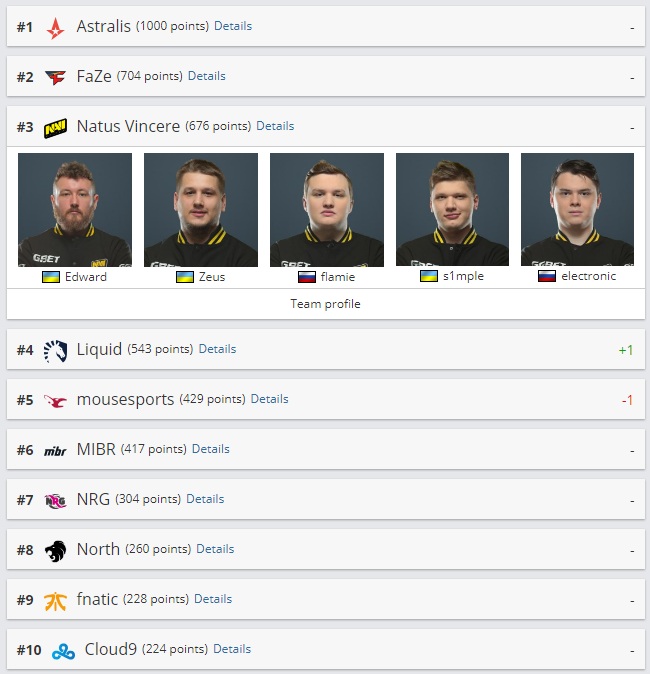Click the Cloud9 logo
650x674 pixels.
pos(63,651)
